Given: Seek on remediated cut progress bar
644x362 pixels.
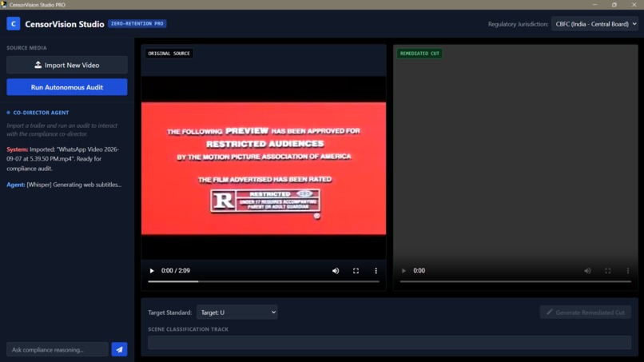Looking at the screenshot, I should (515, 281).
